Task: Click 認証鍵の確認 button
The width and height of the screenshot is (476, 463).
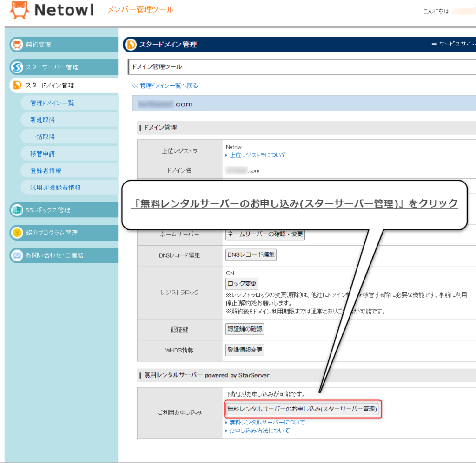Action: [x=245, y=329]
